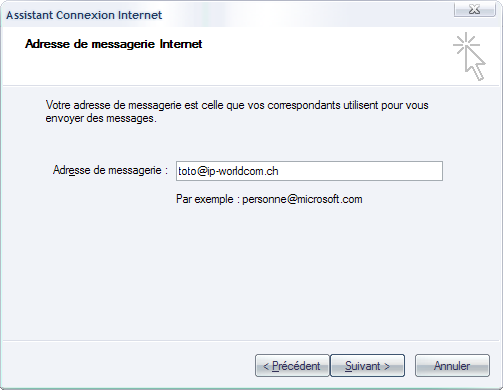The image size is (503, 390).
Task: Click the 'Adresse de messagerie Internet' heading
Action: [113, 44]
